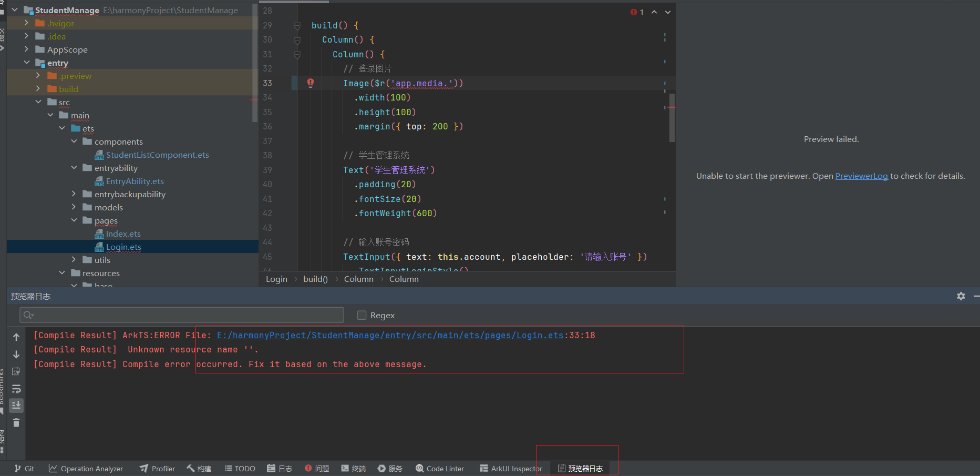980x476 pixels.
Task: Open the Login.ets error file path link
Action: [390, 335]
